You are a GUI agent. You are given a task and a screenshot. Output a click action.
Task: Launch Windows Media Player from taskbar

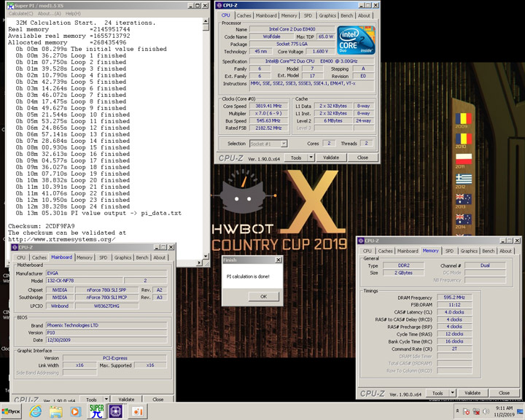click(75, 411)
